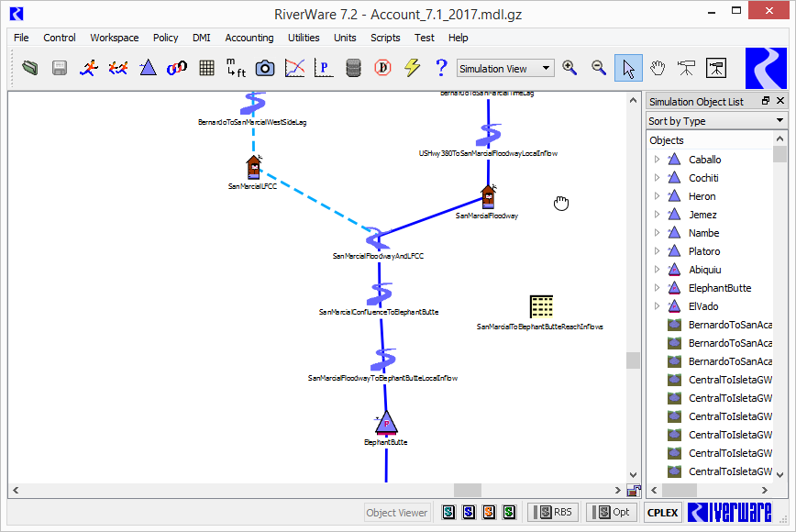Viewport: 796px width, 532px height.
Task: Open the Plot chart icon
Action: (295, 68)
